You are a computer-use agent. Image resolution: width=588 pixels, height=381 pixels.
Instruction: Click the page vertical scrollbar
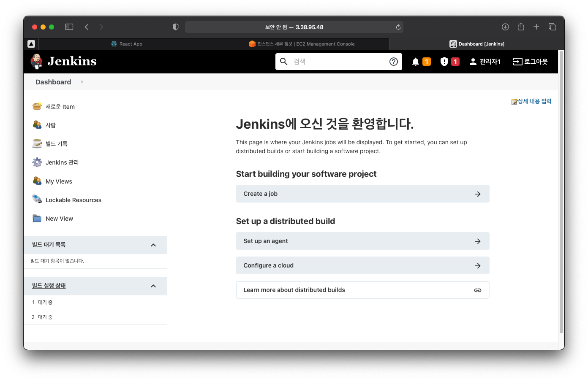tap(561, 192)
